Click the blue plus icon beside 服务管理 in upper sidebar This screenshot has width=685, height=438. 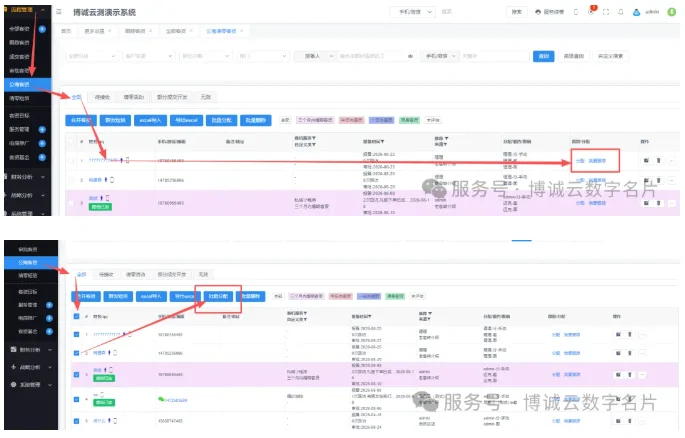coord(42,129)
